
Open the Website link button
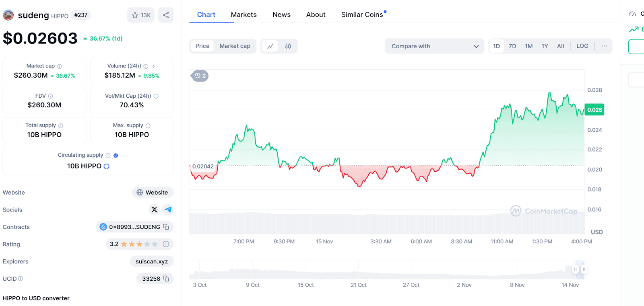pos(153,193)
